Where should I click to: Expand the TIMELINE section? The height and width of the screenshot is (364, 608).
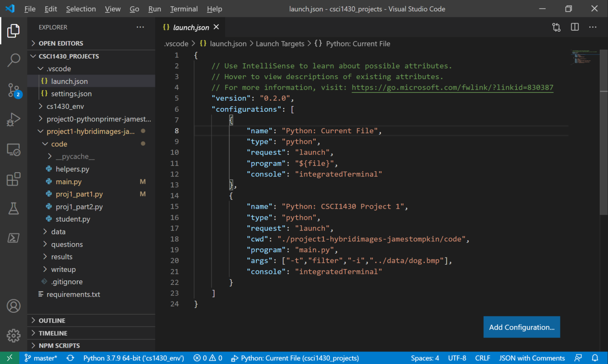coord(53,333)
